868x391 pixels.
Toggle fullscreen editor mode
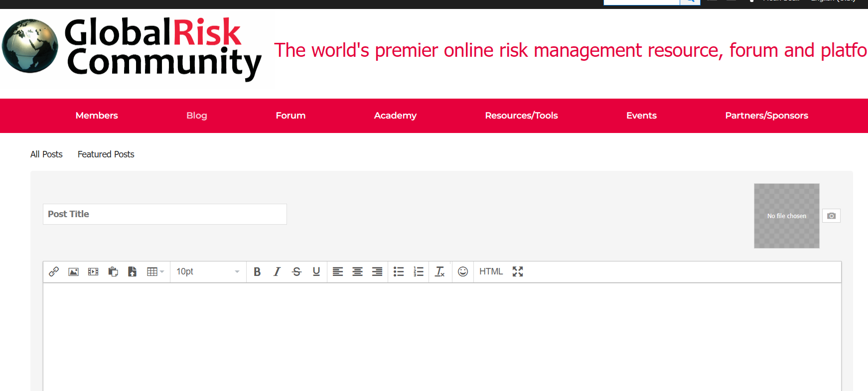[x=518, y=271]
